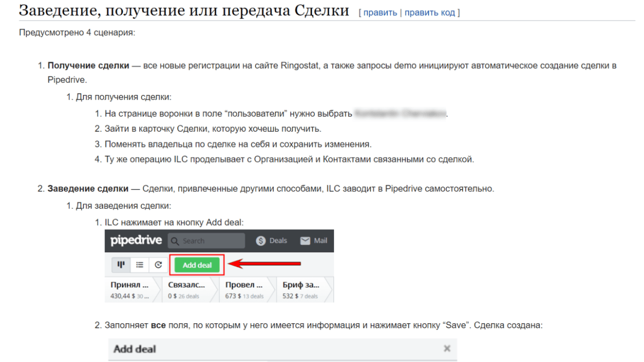Open Deals via the dollar icon

click(261, 241)
